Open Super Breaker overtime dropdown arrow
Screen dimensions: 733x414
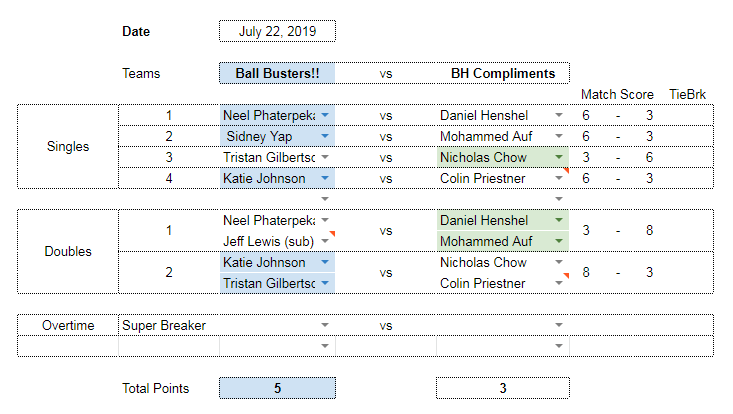[x=325, y=325]
